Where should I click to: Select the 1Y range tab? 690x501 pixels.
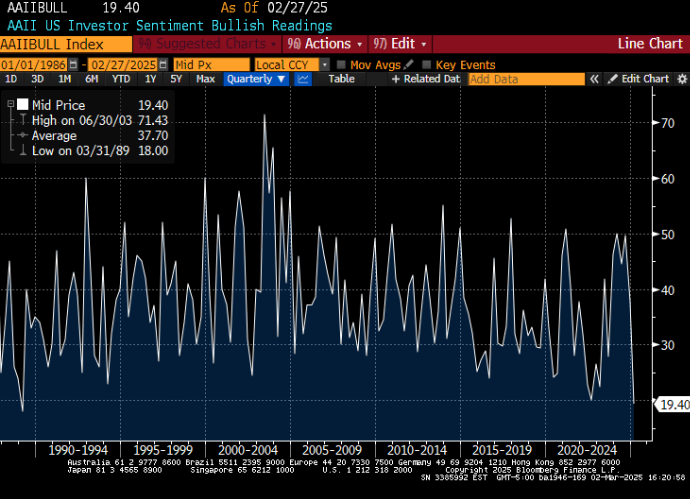pyautogui.click(x=150, y=79)
